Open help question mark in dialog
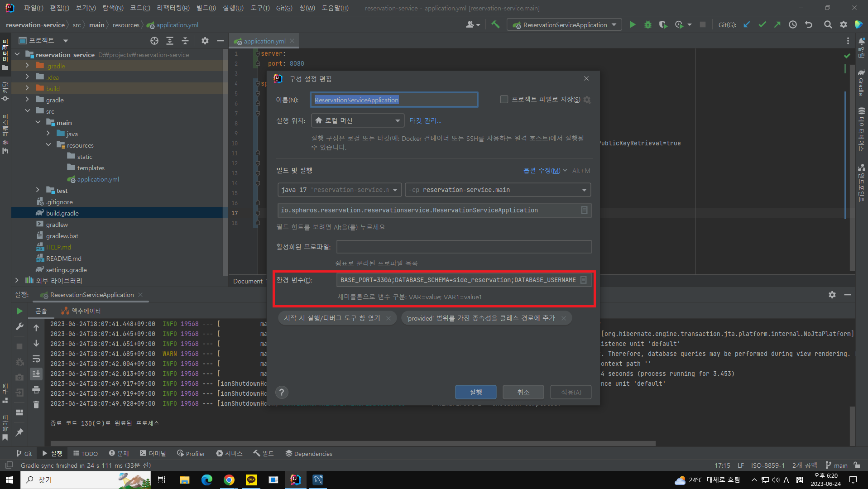The height and width of the screenshot is (489, 868). tap(282, 392)
